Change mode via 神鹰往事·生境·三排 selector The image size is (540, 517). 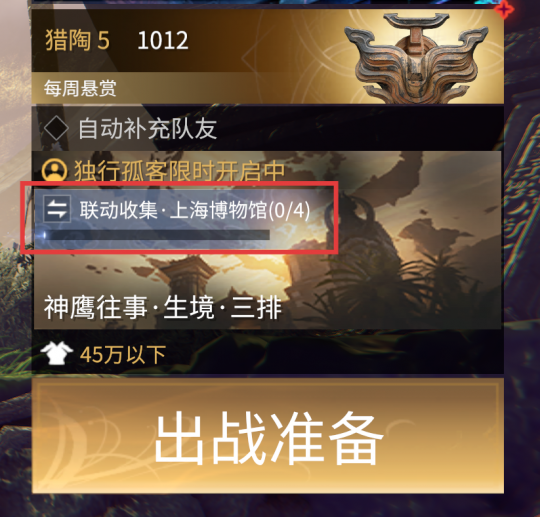click(x=163, y=307)
